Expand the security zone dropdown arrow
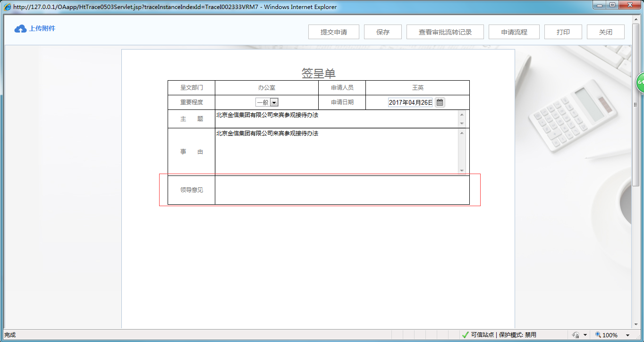The image size is (644, 342). (585, 334)
